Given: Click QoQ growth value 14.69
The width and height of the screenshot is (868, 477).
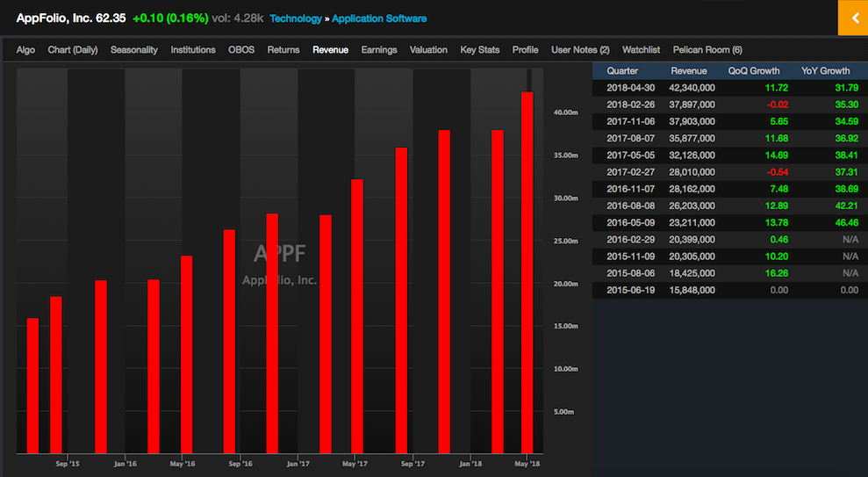Looking at the screenshot, I should tap(777, 155).
